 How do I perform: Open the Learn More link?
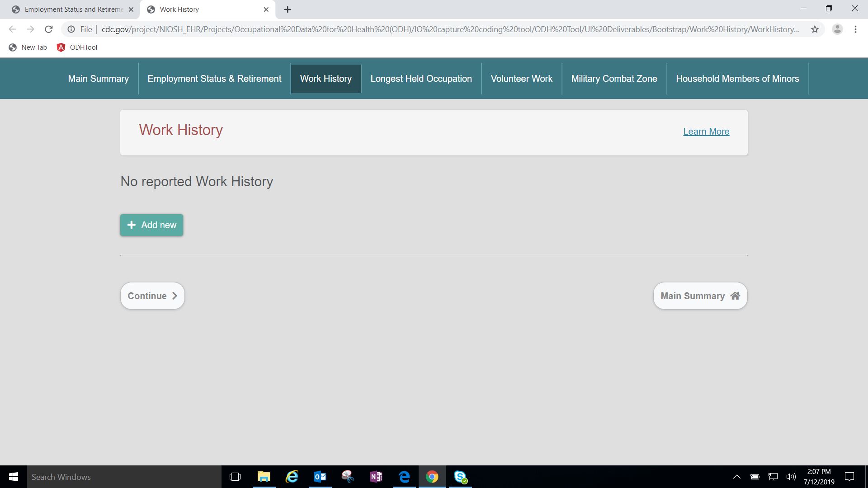click(x=706, y=131)
